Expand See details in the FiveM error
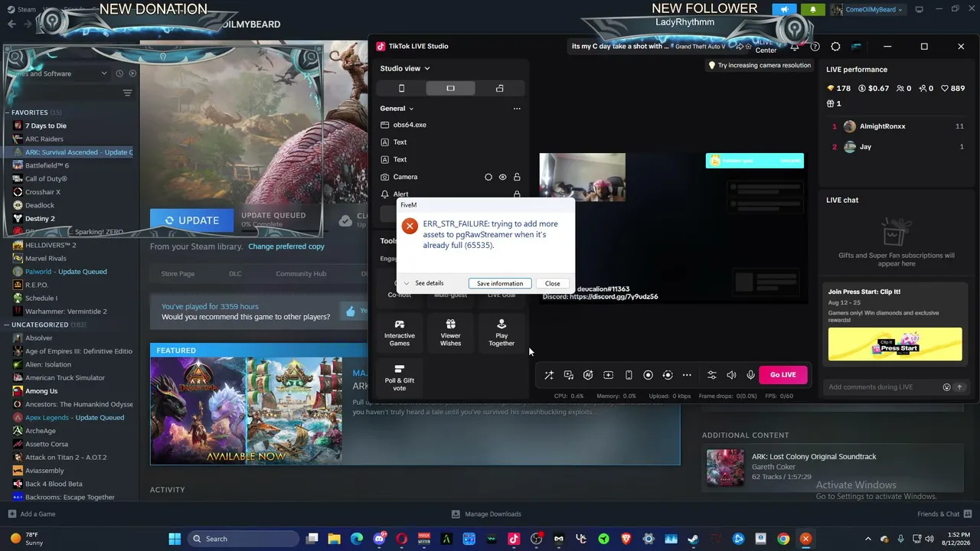This screenshot has width=980, height=551. tap(423, 283)
